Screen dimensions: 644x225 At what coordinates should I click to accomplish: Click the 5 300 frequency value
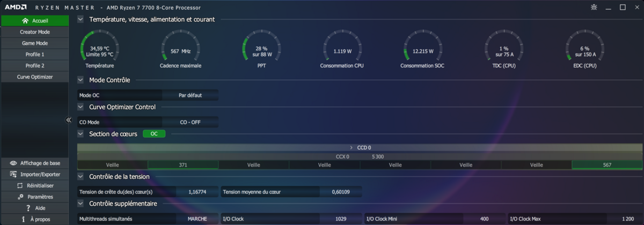pos(378,156)
